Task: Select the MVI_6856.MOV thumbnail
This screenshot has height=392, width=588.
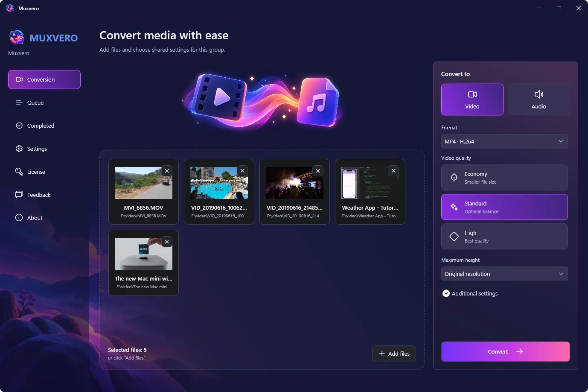Action: tap(143, 183)
